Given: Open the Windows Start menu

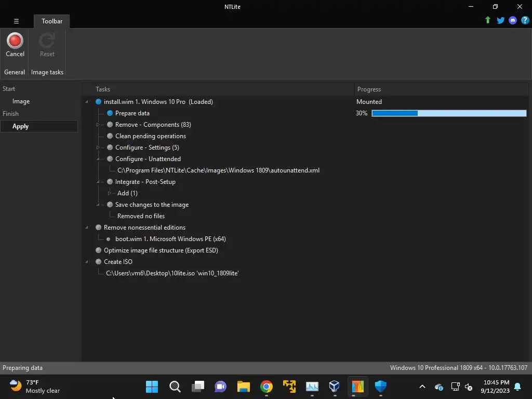Looking at the screenshot, I should point(152,387).
